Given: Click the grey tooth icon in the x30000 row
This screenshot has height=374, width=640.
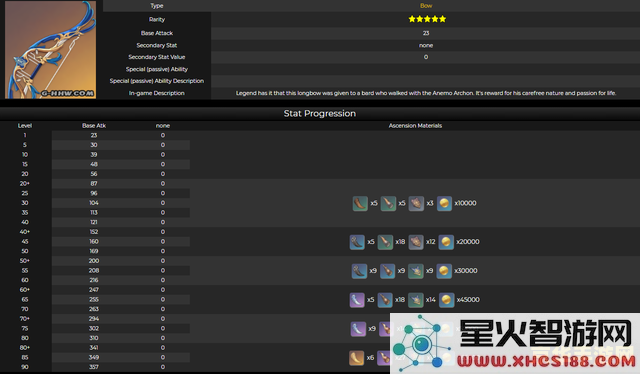Looking at the screenshot, I should click(359, 271).
